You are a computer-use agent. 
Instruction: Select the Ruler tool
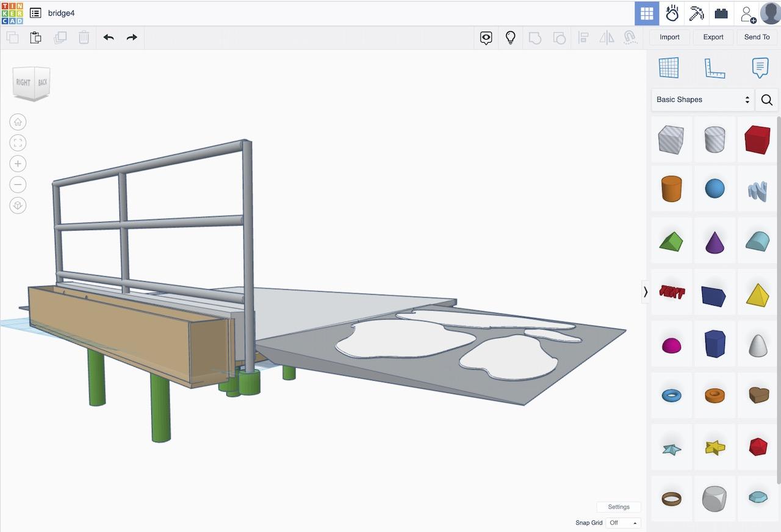point(714,68)
